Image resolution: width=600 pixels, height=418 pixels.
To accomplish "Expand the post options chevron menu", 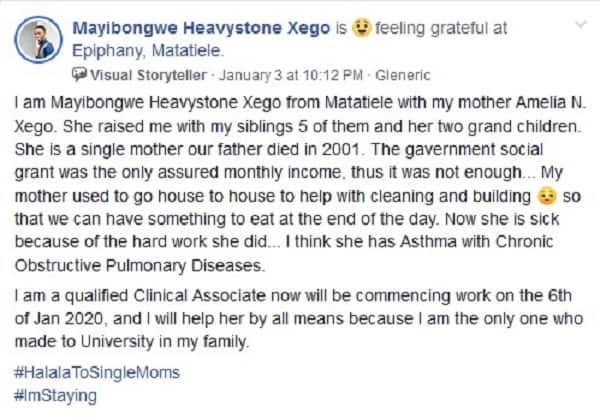I will pos(581,25).
